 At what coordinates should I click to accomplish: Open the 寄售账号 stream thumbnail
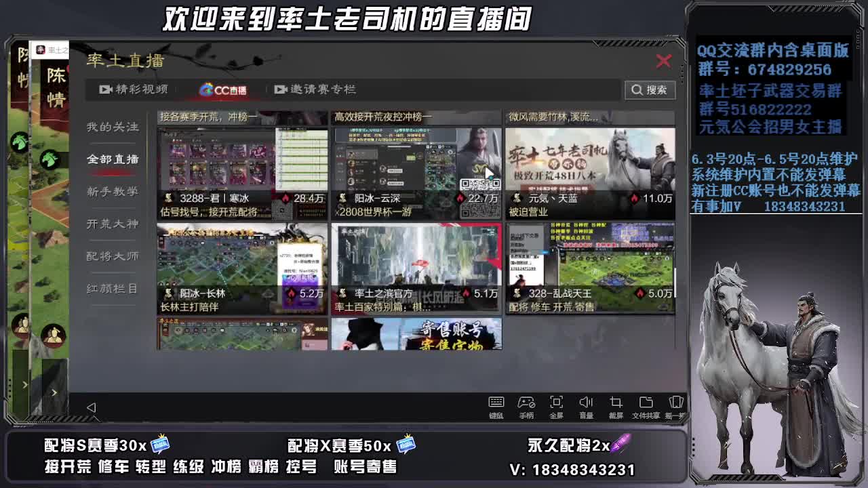[x=416, y=333]
